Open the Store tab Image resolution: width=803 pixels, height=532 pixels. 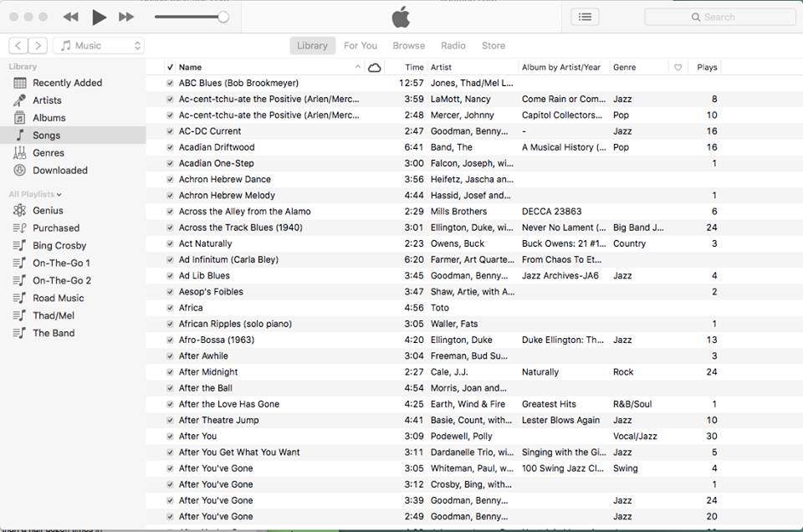click(494, 45)
